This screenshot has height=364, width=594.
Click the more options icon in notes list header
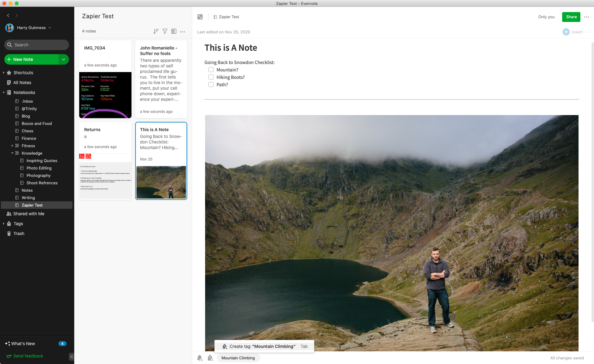coord(182,32)
